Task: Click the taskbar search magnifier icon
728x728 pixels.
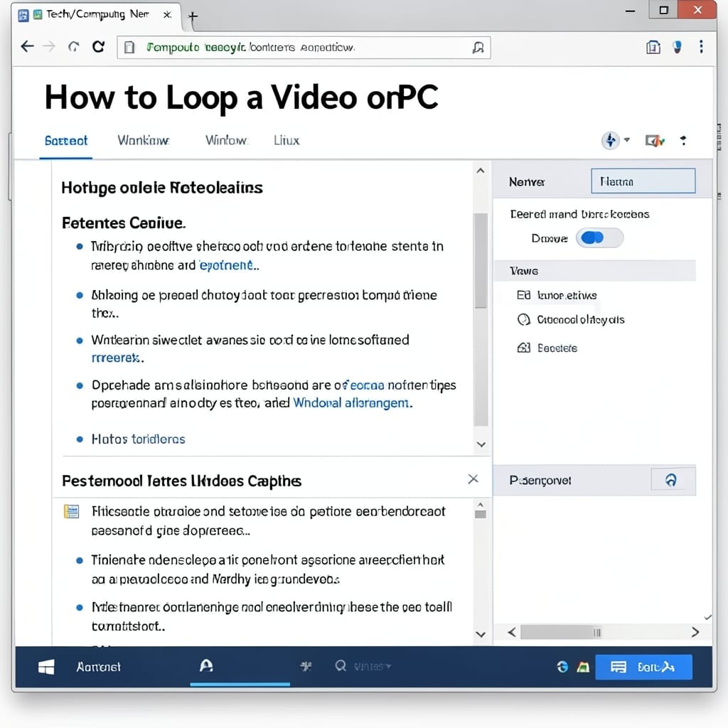Action: (x=341, y=666)
